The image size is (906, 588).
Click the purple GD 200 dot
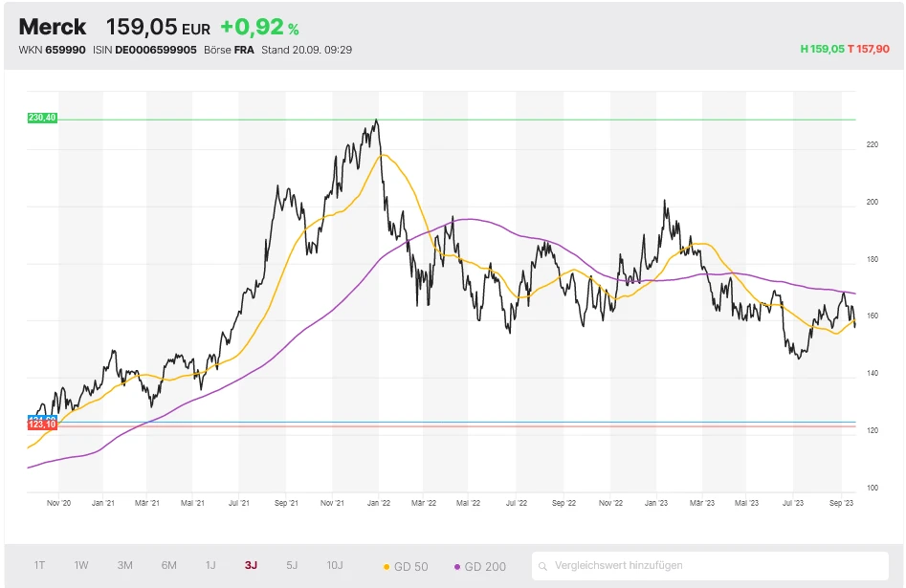457,567
